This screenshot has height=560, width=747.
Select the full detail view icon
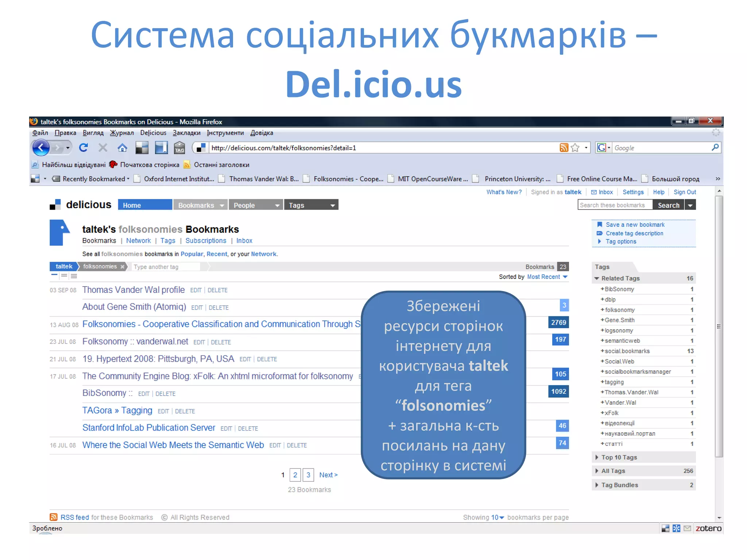(x=74, y=276)
